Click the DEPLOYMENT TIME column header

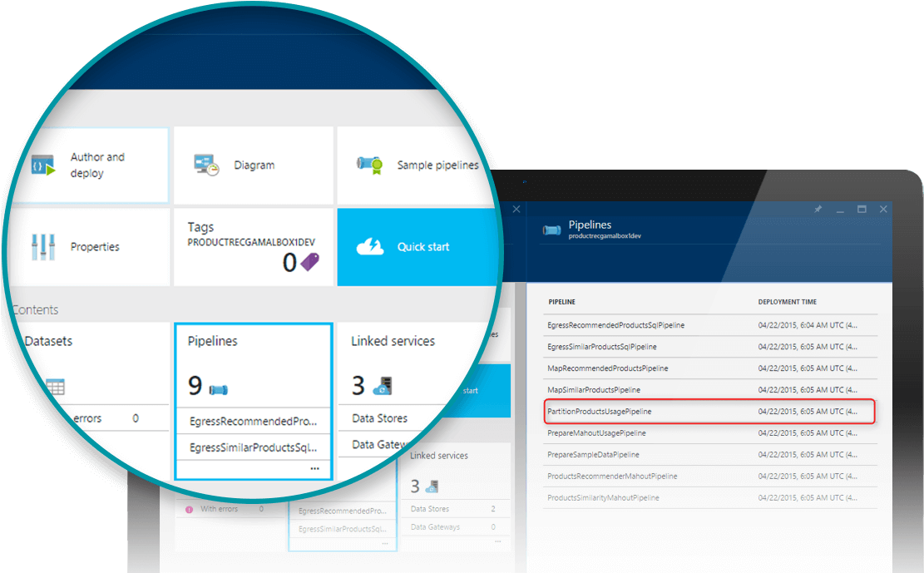[x=788, y=302]
